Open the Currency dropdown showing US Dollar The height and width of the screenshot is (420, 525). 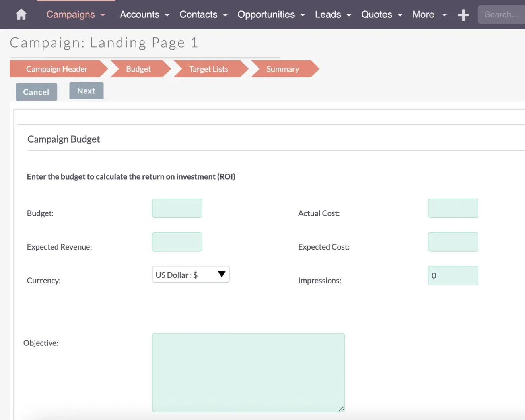click(x=191, y=274)
